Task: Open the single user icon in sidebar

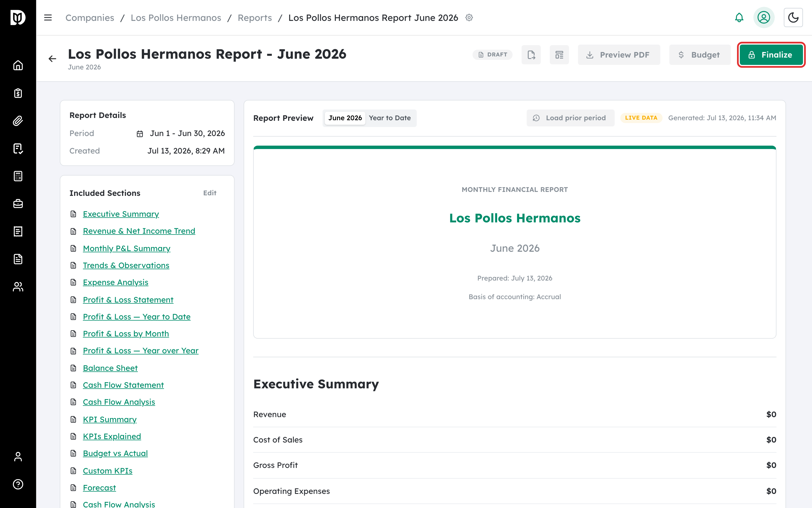Action: 18,457
